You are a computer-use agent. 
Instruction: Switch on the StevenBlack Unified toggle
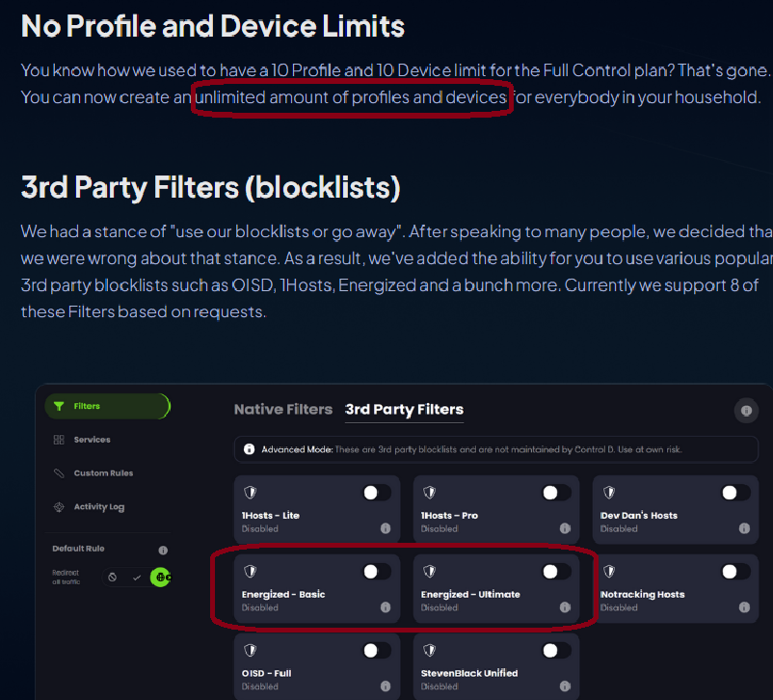556,650
